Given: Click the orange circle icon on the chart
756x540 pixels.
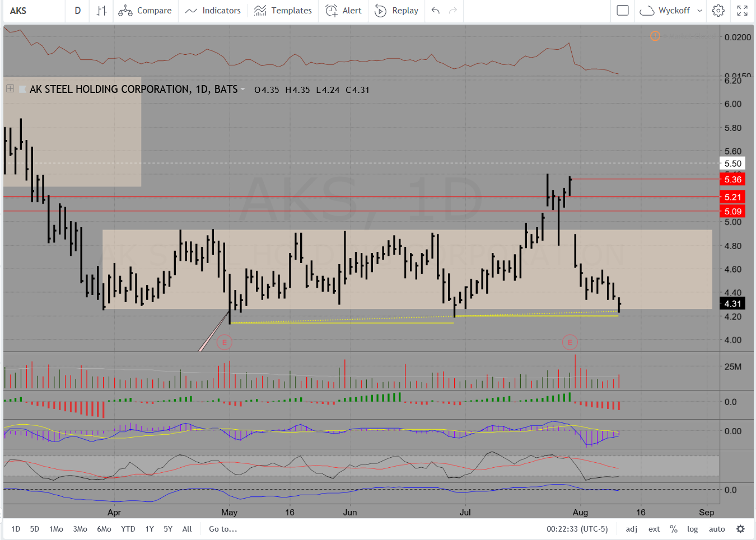Looking at the screenshot, I should (x=655, y=36).
